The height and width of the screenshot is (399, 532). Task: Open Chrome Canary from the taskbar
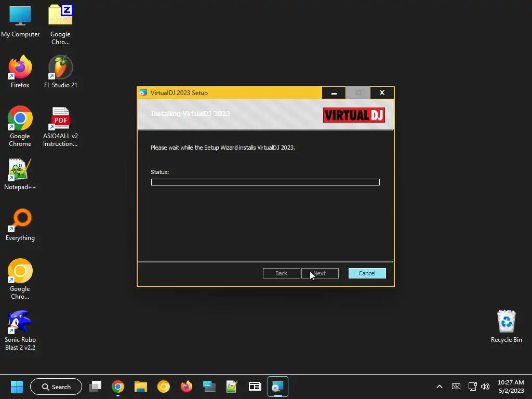[x=164, y=387]
